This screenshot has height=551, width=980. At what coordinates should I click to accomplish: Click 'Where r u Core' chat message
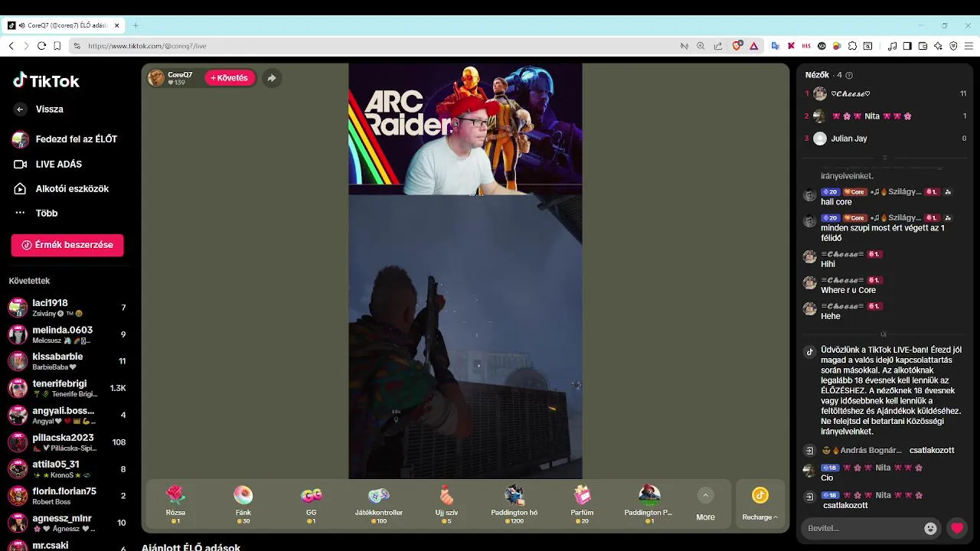click(x=848, y=290)
